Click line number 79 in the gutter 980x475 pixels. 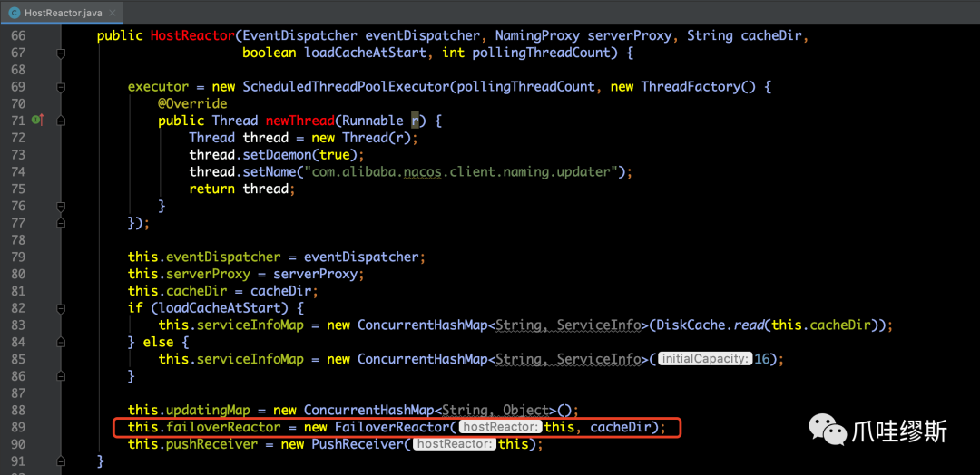(19, 257)
